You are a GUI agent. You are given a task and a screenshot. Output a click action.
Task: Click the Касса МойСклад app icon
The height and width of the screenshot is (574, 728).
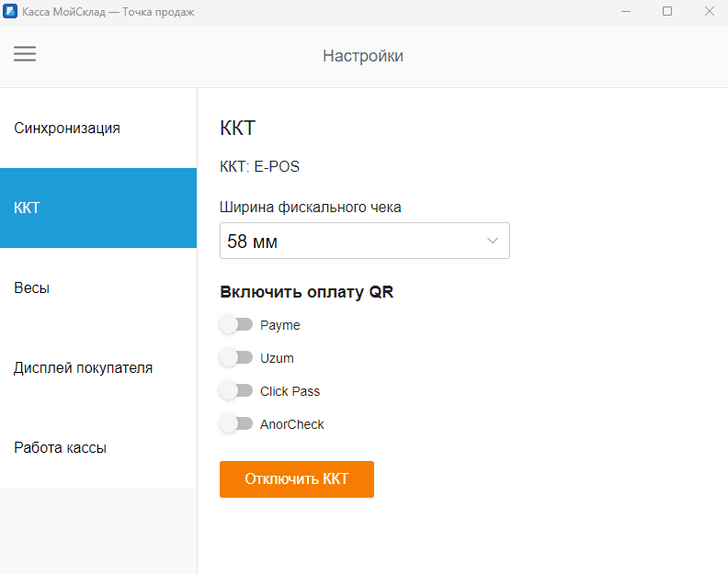(x=11, y=12)
